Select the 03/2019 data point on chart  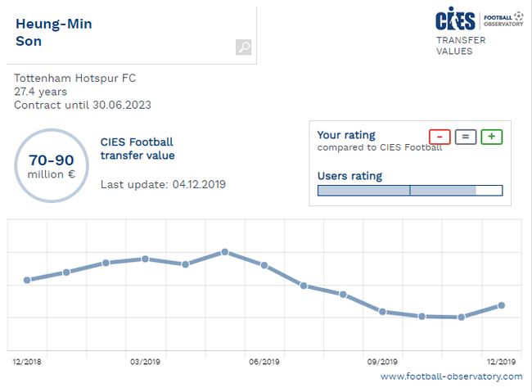coord(145,259)
